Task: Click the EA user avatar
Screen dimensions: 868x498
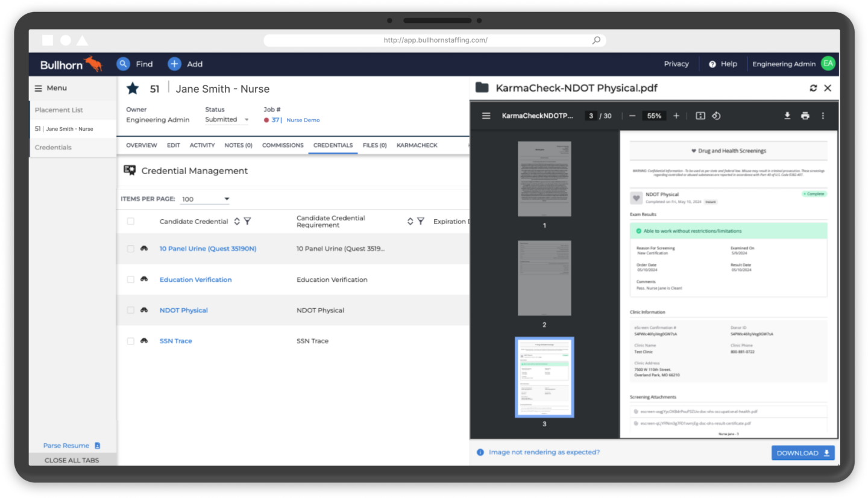Action: (828, 63)
